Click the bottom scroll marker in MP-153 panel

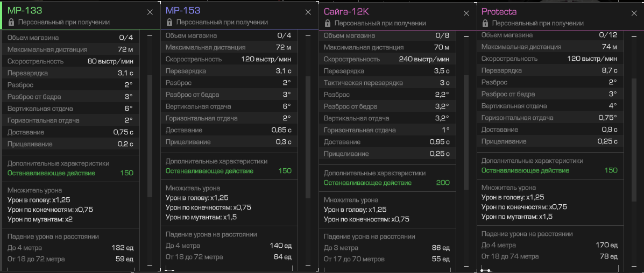pyautogui.click(x=308, y=265)
